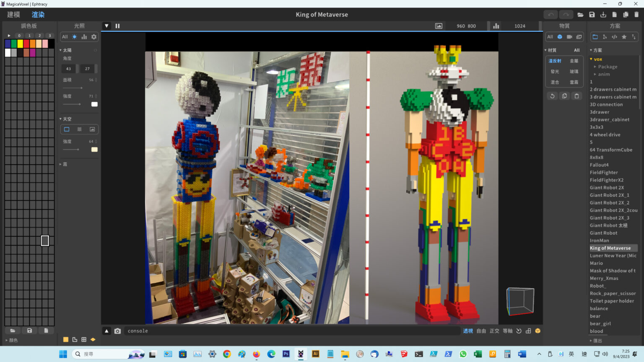Redo the last action
Image resolution: width=644 pixels, height=362 pixels.
point(566,15)
